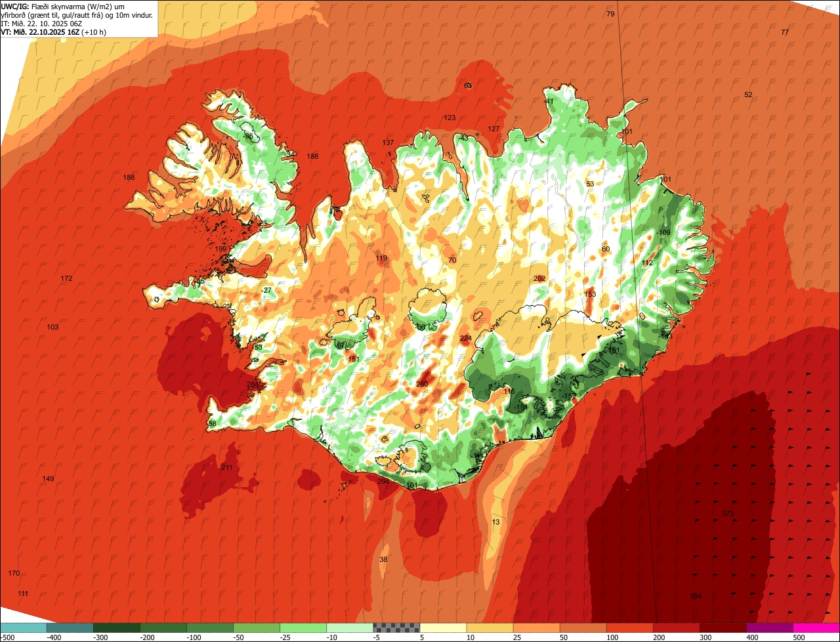Click the value 41 on northeast peninsula
This screenshot has height=642, width=840.
[x=549, y=101]
